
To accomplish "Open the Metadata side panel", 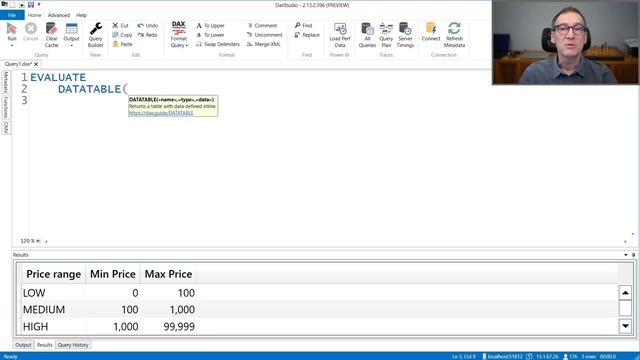I will [6, 82].
